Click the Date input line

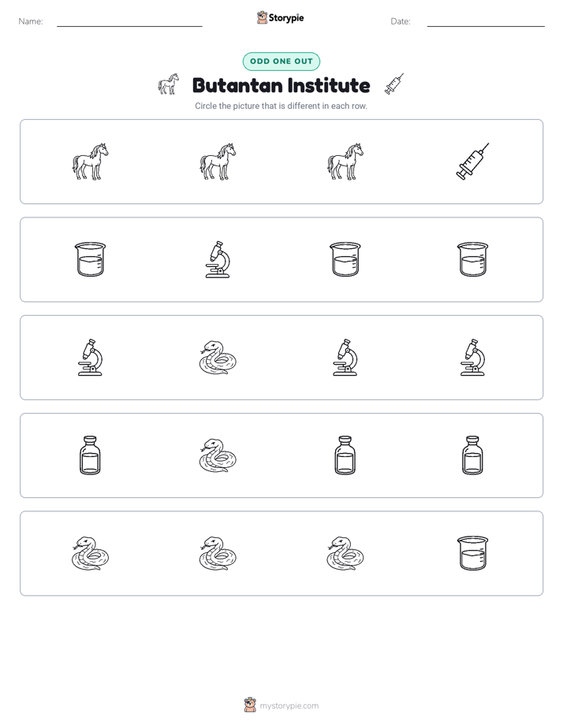pyautogui.click(x=486, y=22)
